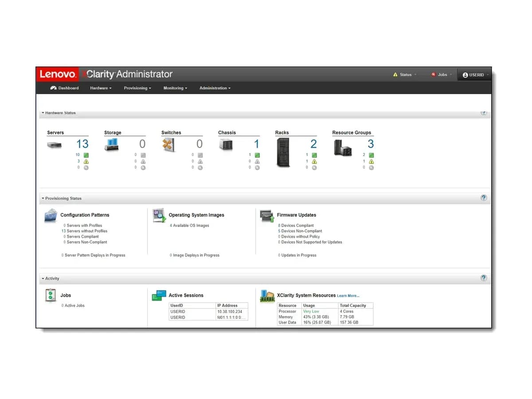Click green normal status icon under Chassis
The height and width of the screenshot is (399, 532).
pyautogui.click(x=257, y=155)
